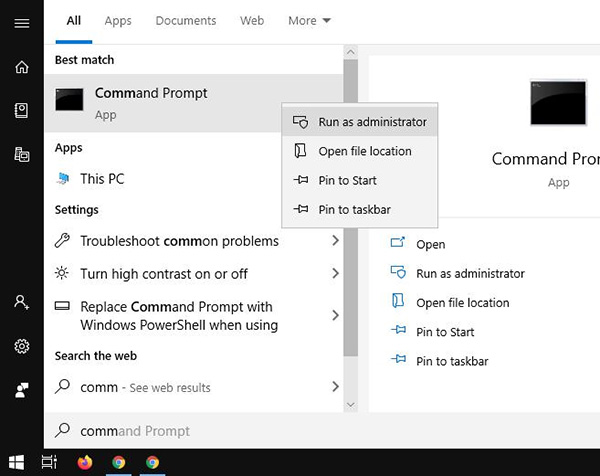Click the account person icon in the sidebar

coord(21,302)
